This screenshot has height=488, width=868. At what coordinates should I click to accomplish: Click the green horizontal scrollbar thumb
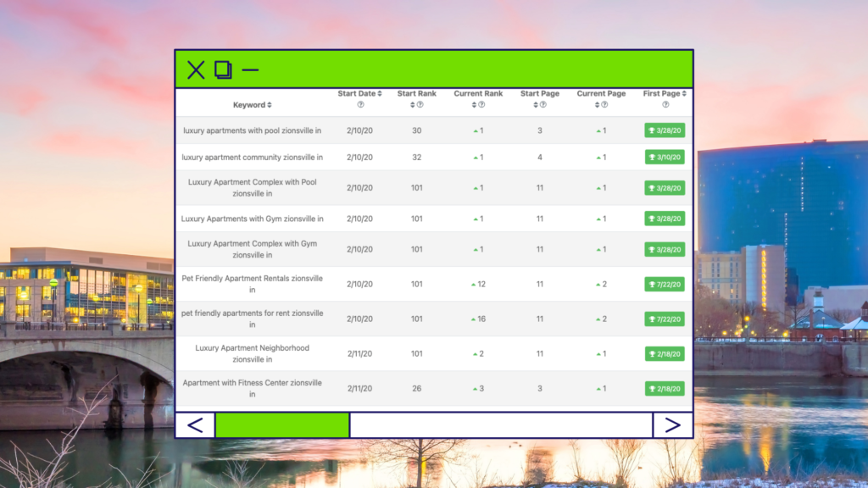tap(282, 424)
